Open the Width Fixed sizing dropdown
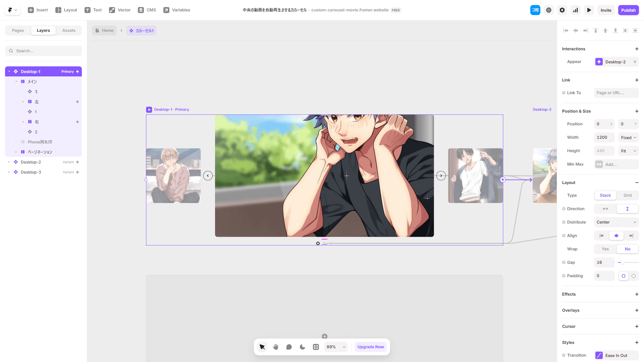Image resolution: width=644 pixels, height=362 pixels. pyautogui.click(x=628, y=137)
